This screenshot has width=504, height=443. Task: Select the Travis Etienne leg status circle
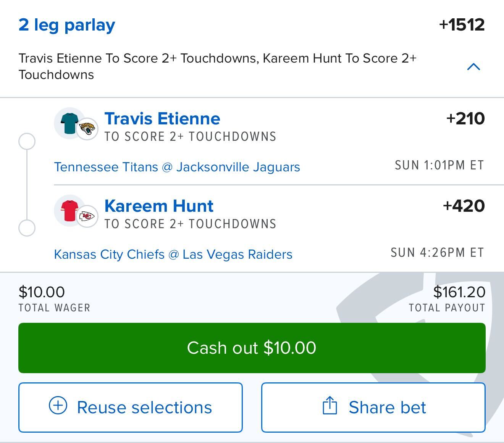(x=27, y=141)
